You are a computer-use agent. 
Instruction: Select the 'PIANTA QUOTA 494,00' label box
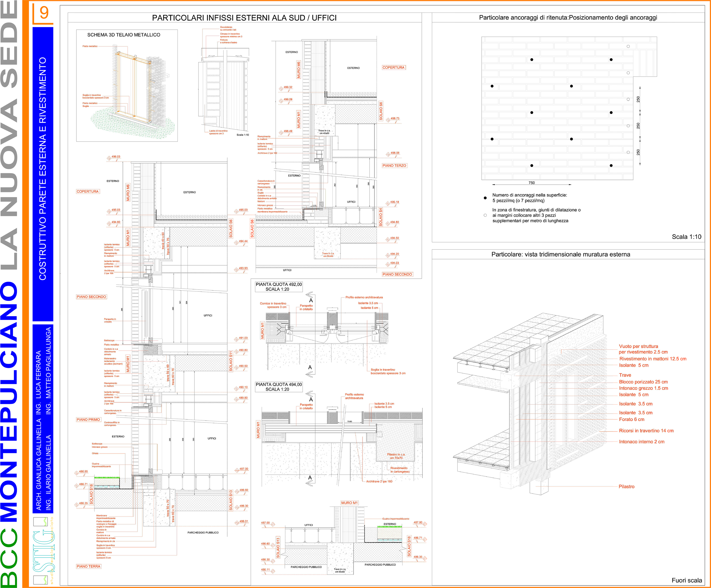(279, 387)
